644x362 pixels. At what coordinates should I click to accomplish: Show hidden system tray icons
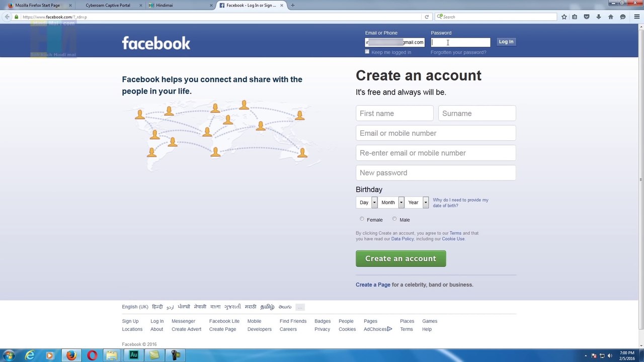point(586,356)
